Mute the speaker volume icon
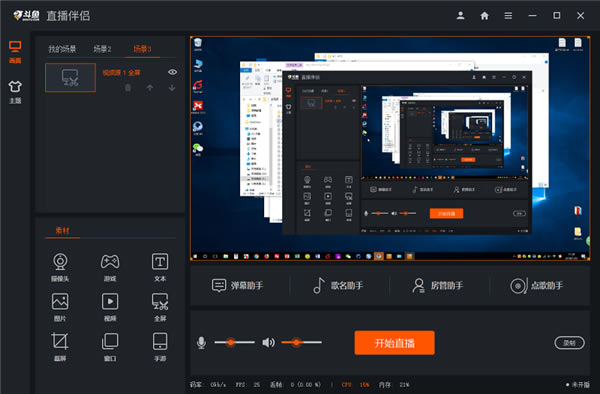Screen dimensions: 600x394 268,342
